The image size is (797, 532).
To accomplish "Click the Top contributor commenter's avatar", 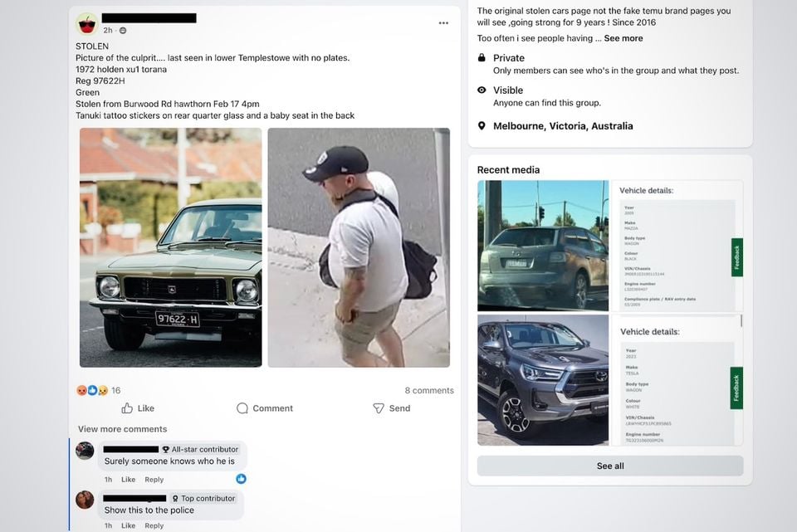I will click(x=85, y=500).
